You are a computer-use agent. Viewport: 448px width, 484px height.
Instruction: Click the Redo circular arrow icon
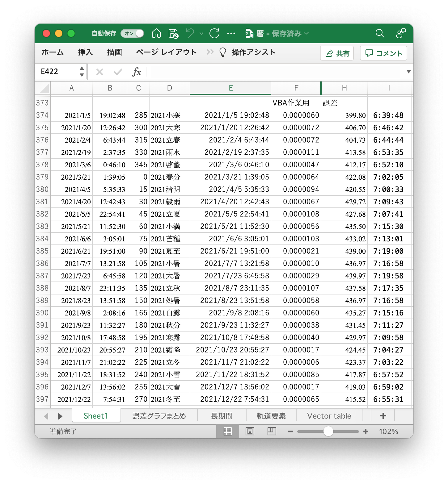(x=214, y=33)
